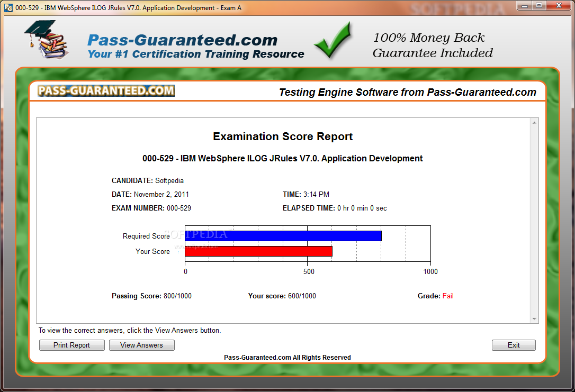Image resolution: width=575 pixels, height=392 pixels.
Task: Click 'Your #1 Certification Training Resource' tagline
Action: point(196,54)
